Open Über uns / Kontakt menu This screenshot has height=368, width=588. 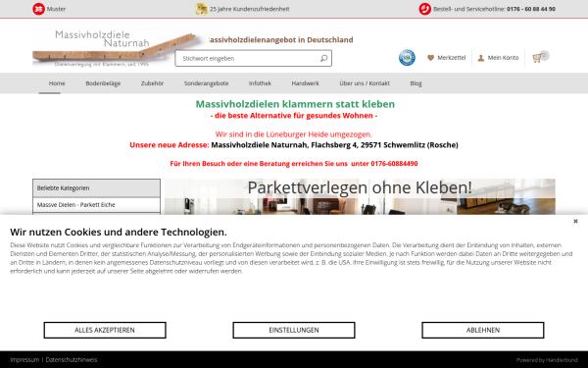click(x=365, y=83)
